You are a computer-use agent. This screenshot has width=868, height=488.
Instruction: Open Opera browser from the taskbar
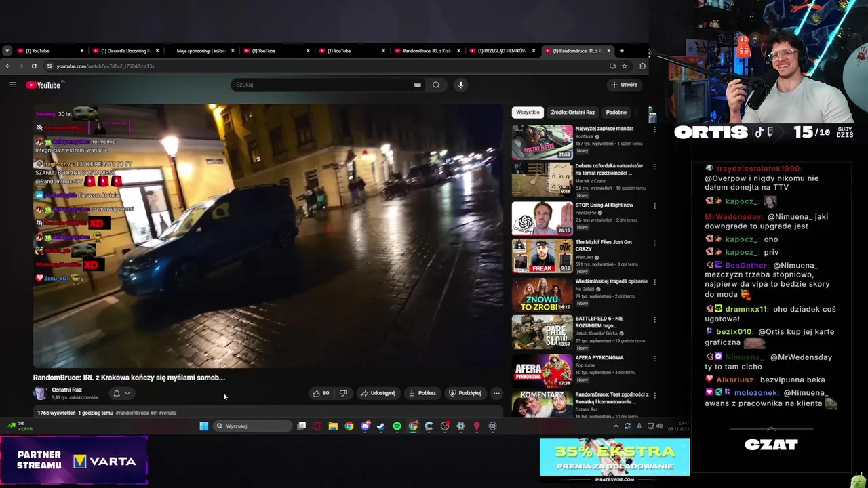(x=317, y=426)
